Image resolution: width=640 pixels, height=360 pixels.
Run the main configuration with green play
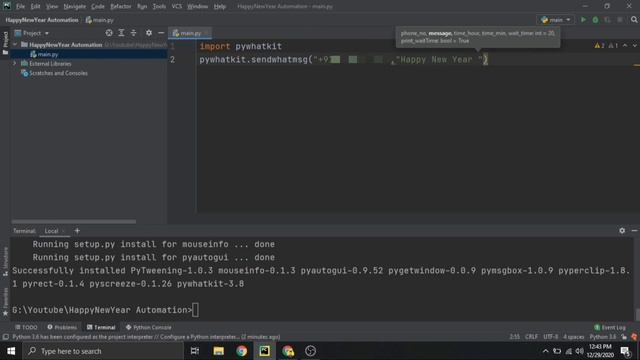pyautogui.click(x=583, y=20)
